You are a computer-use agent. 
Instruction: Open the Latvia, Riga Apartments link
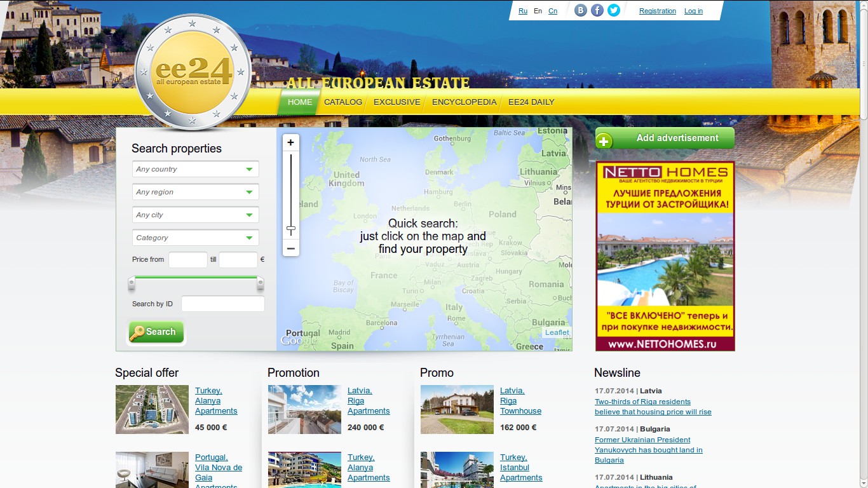[x=369, y=401]
